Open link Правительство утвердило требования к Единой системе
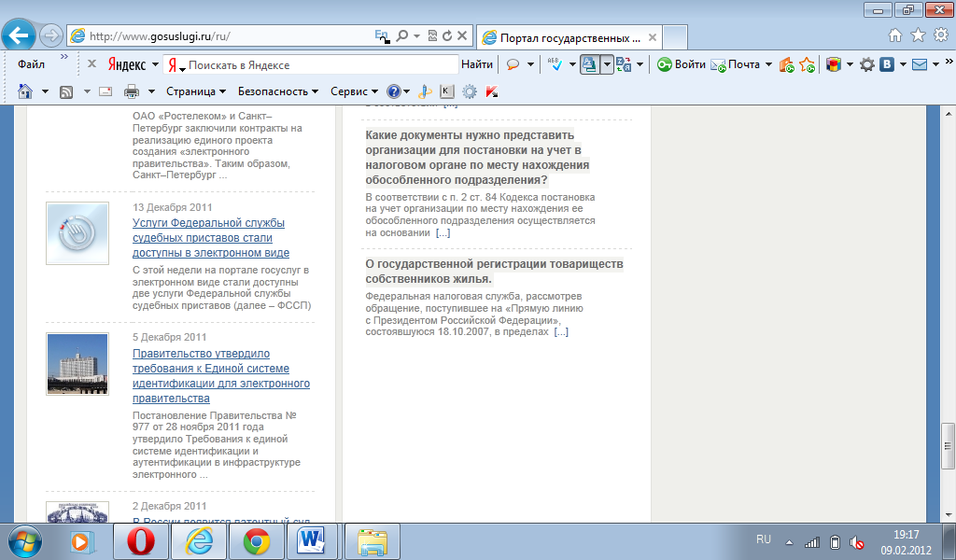The width and height of the screenshot is (956, 560). [x=220, y=375]
